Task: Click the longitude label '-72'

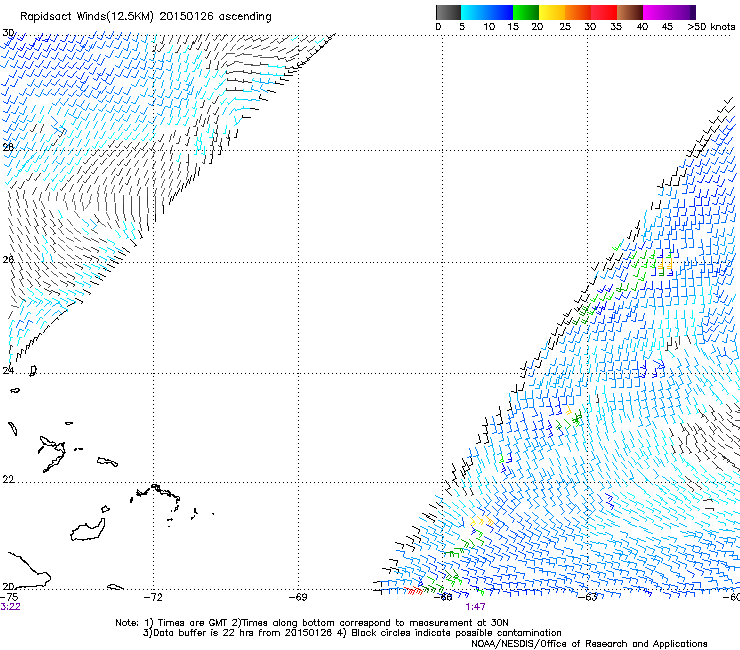Action: point(153,597)
